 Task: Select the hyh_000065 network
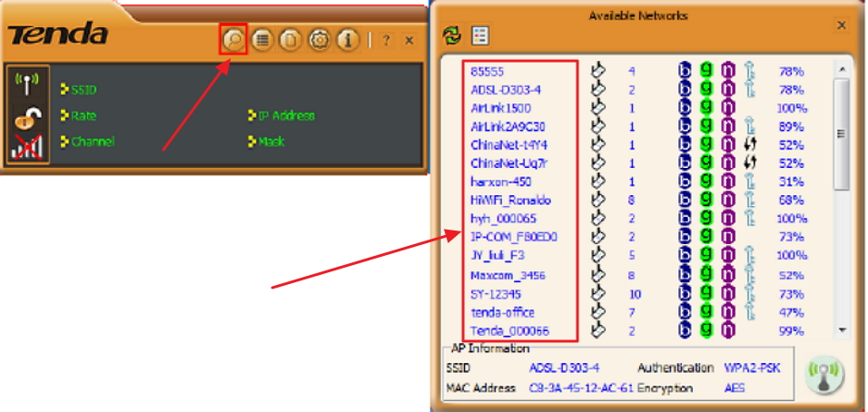pyautogui.click(x=503, y=219)
